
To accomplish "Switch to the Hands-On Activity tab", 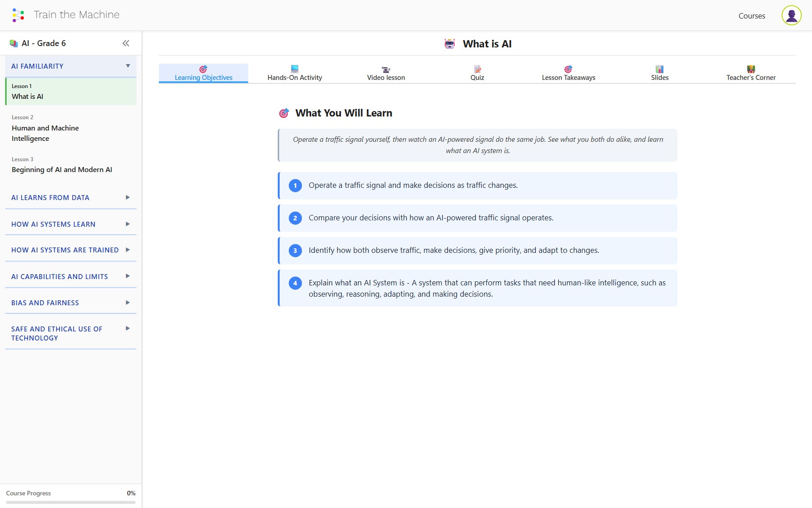I will point(295,73).
